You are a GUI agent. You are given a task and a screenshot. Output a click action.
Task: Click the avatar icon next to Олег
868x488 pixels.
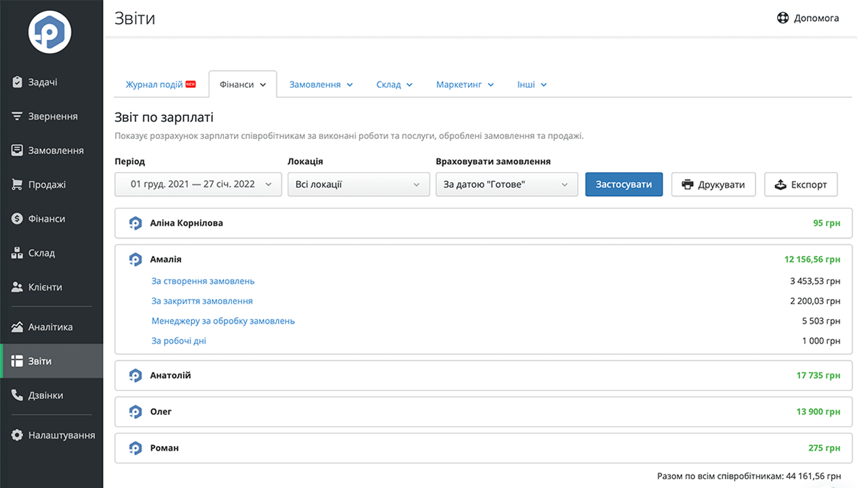(x=135, y=412)
